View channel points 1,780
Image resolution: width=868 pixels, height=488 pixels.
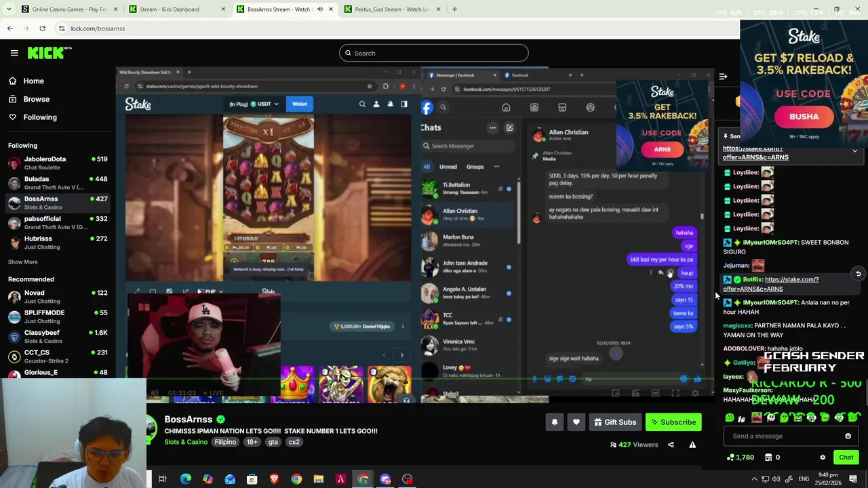[x=740, y=457]
